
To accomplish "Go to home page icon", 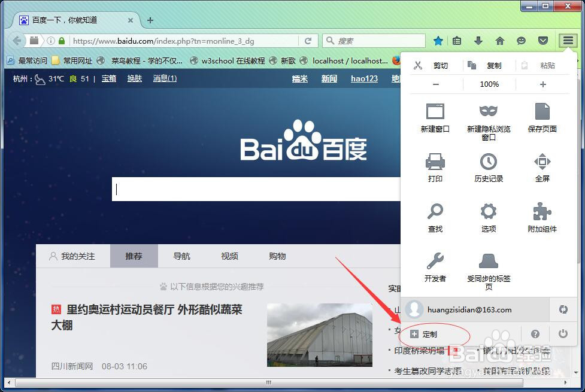I will [x=500, y=41].
